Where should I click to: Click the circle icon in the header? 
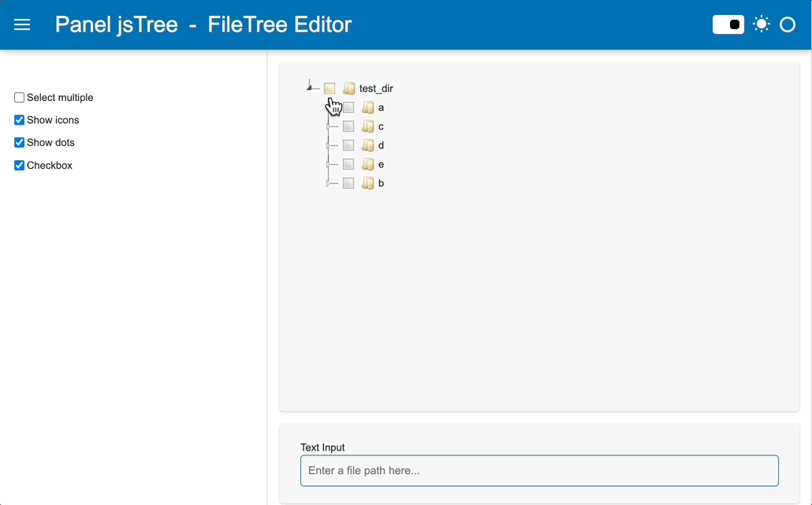(x=788, y=24)
